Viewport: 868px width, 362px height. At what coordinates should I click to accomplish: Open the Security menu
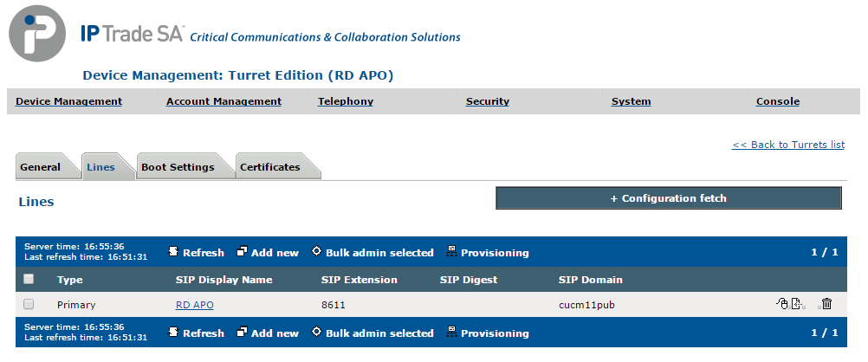click(487, 101)
